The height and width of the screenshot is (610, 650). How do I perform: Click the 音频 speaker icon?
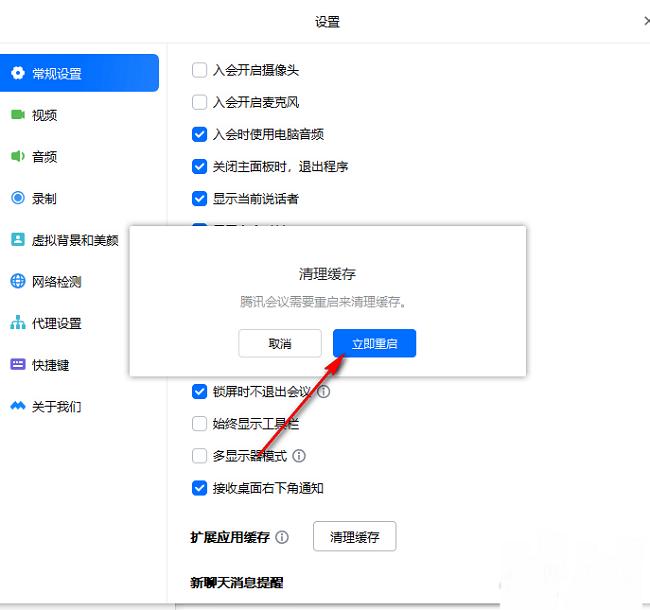click(x=18, y=157)
